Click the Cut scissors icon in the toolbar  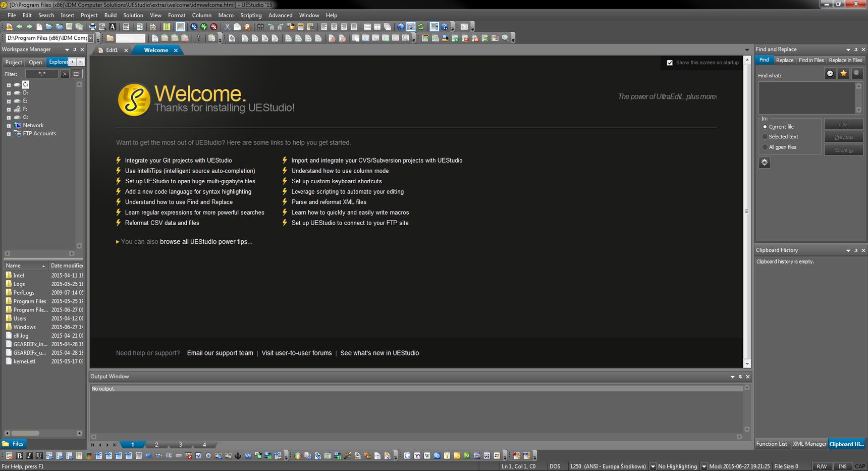[x=227, y=27]
